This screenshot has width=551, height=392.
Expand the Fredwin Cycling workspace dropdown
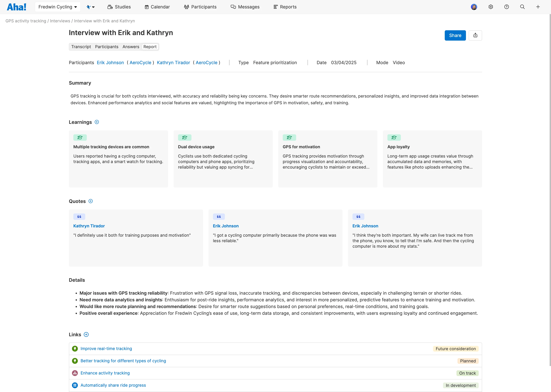pos(58,7)
